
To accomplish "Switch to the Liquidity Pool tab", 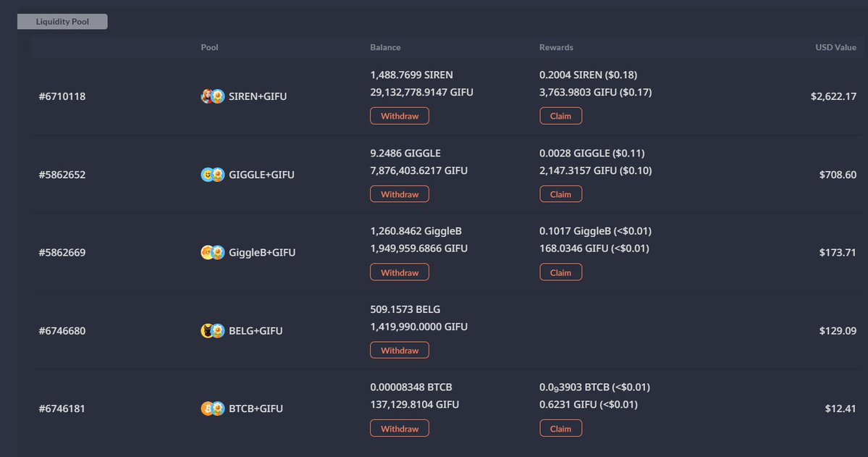I will [62, 21].
